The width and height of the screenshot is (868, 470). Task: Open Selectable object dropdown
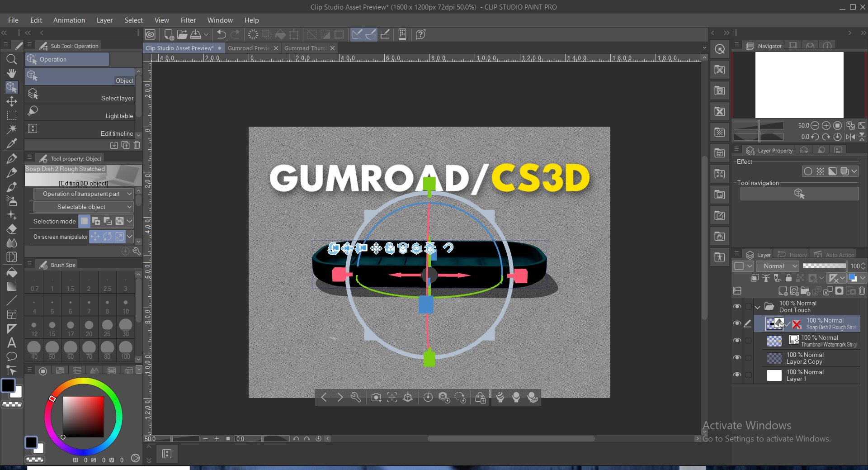click(84, 207)
